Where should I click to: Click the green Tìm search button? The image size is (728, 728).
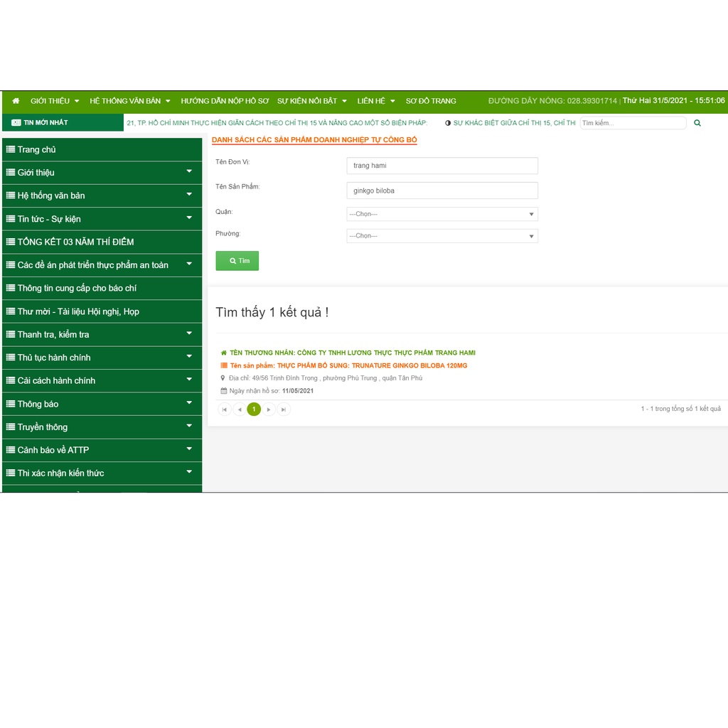coord(237,261)
